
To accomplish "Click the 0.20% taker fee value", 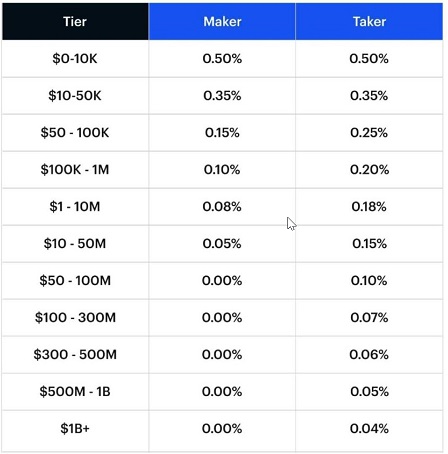I will coord(369,170).
